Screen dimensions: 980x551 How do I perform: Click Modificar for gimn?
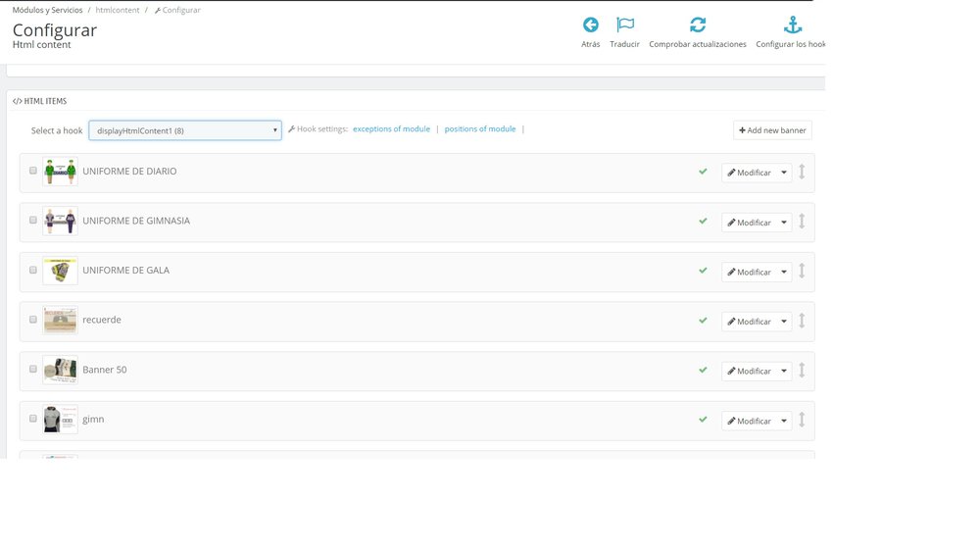[x=750, y=421]
